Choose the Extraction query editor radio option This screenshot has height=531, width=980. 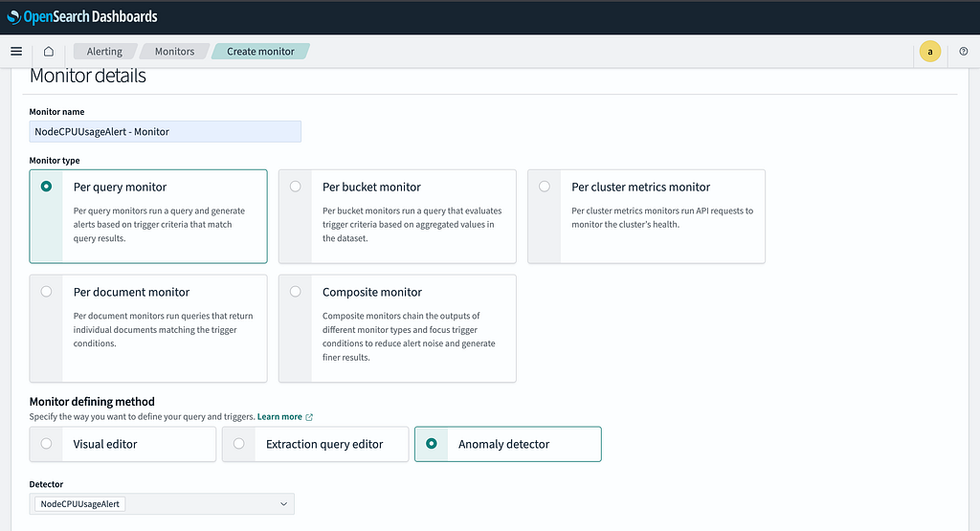238,444
